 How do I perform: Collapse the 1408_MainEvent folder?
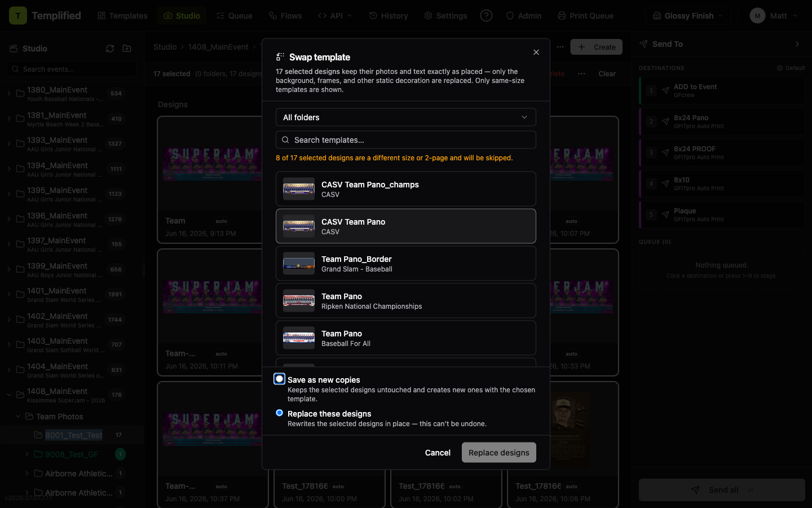[9, 395]
